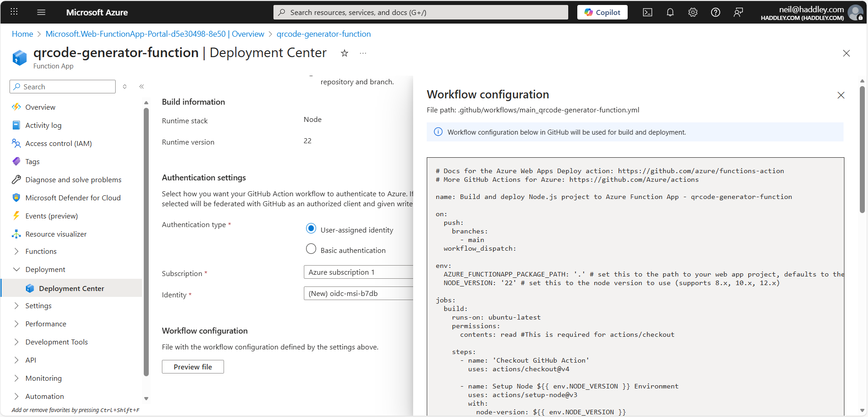Open the help question mark icon
This screenshot has height=417, width=868.
point(716,12)
